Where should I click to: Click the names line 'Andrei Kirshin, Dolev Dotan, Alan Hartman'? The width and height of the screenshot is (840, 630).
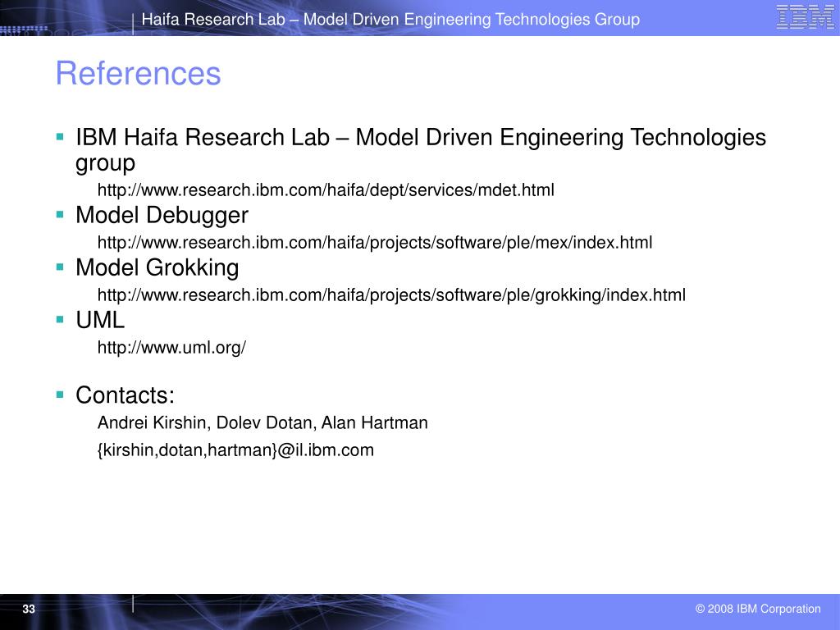(262, 422)
